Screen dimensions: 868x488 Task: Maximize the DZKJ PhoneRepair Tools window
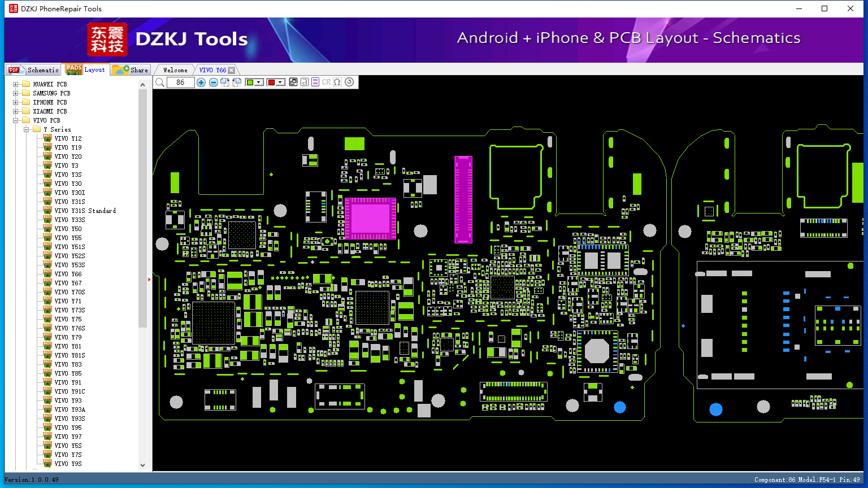tap(824, 8)
